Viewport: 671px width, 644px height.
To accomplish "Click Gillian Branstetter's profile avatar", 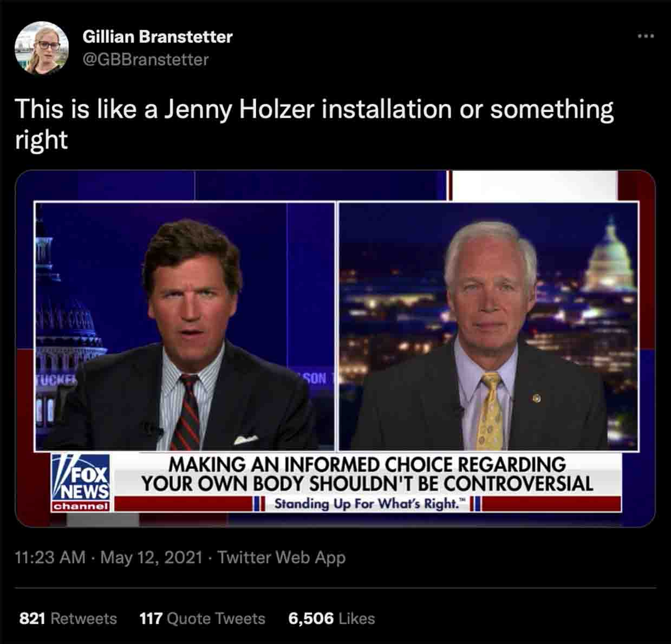I will click(42, 47).
